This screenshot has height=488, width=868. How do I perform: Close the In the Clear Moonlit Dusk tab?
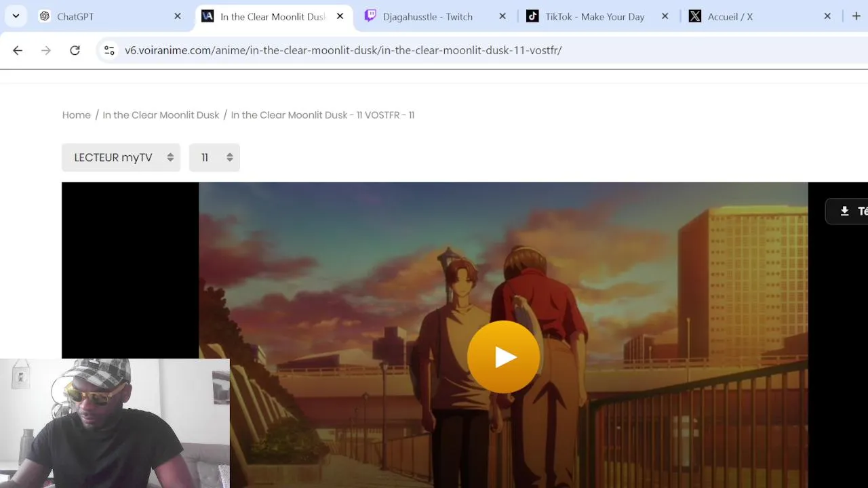(340, 16)
